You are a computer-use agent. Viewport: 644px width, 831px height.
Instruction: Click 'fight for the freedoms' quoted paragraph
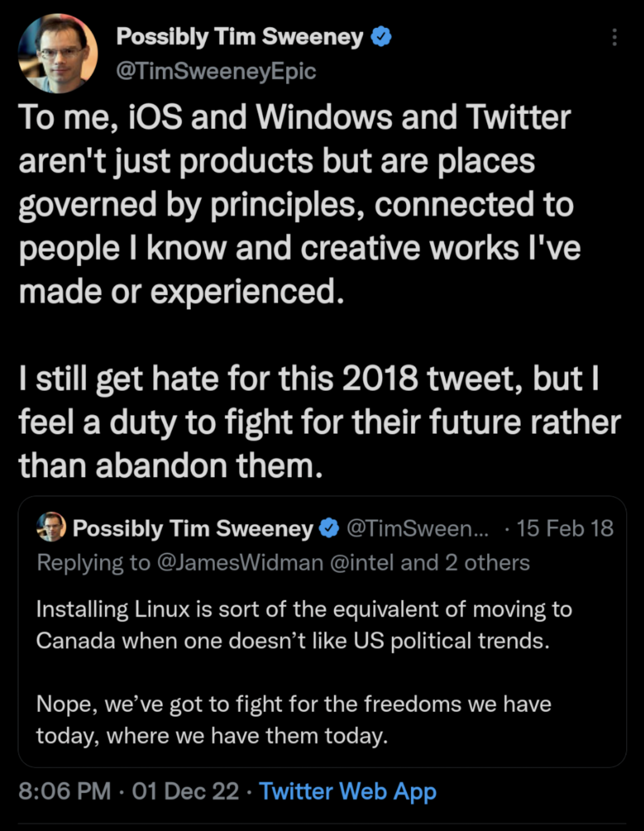[x=294, y=720]
